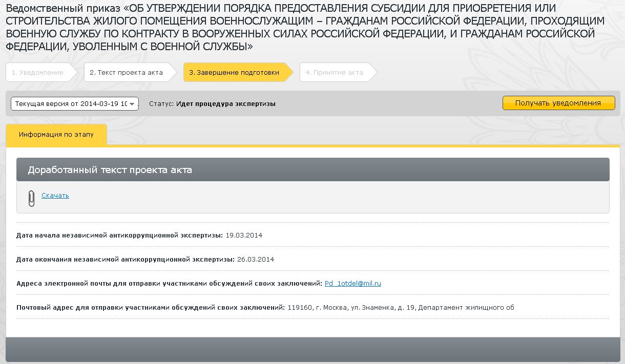Open the Pd_1otdel@mil.ru email link
Viewport: 625px width, 364px height.
(x=352, y=283)
